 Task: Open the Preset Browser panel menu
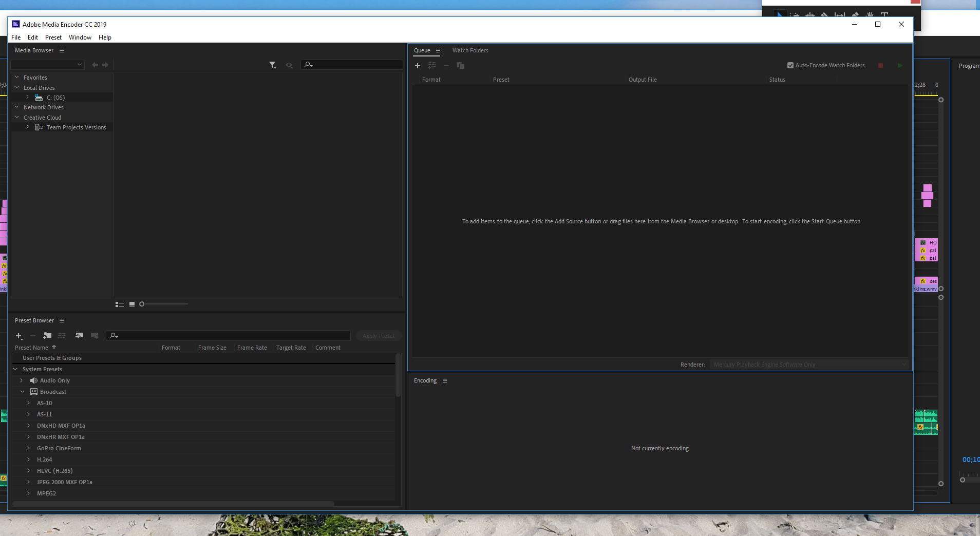(x=62, y=320)
